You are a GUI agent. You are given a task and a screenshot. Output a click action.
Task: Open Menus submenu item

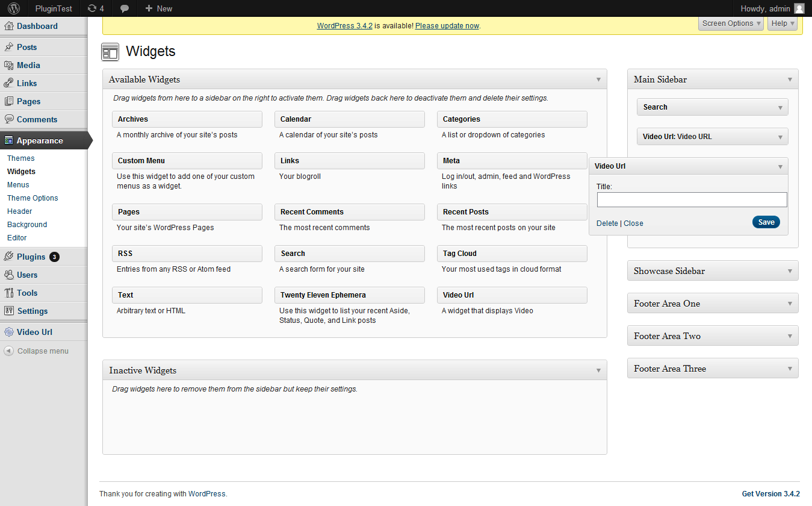point(18,185)
